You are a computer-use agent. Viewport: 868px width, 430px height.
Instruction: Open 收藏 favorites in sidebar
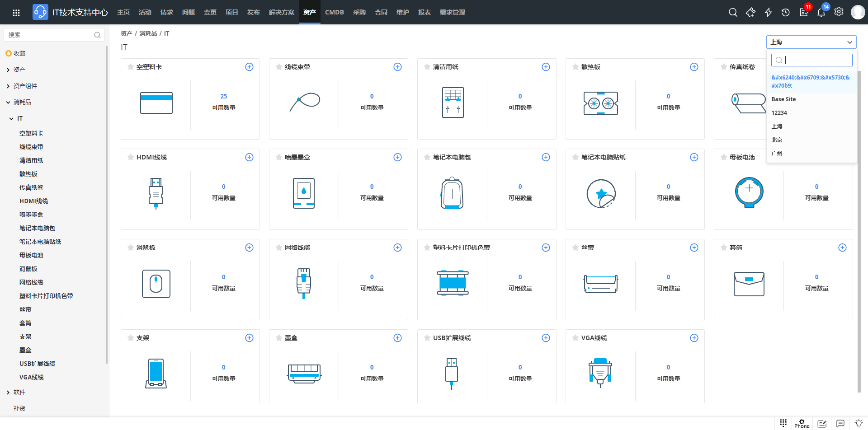tap(19, 53)
